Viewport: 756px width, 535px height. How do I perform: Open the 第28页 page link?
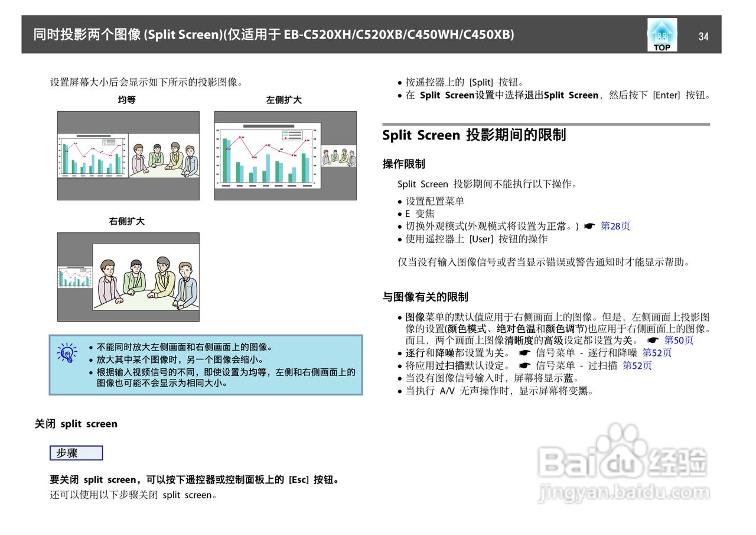[615, 226]
